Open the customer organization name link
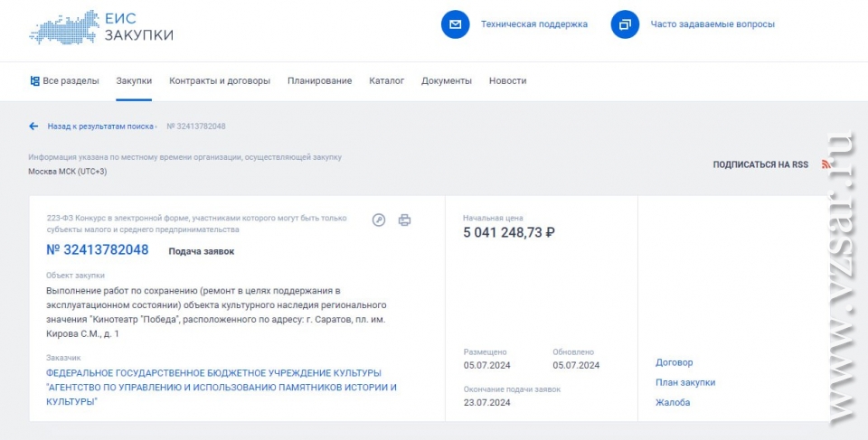This screenshot has height=440, width=868. tap(222, 388)
